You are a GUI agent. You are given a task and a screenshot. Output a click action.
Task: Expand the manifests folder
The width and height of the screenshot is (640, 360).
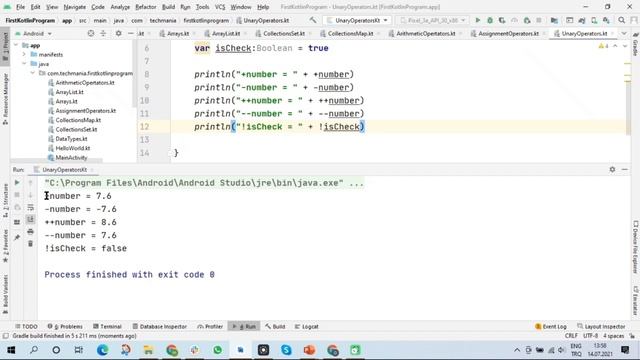[x=24, y=54]
